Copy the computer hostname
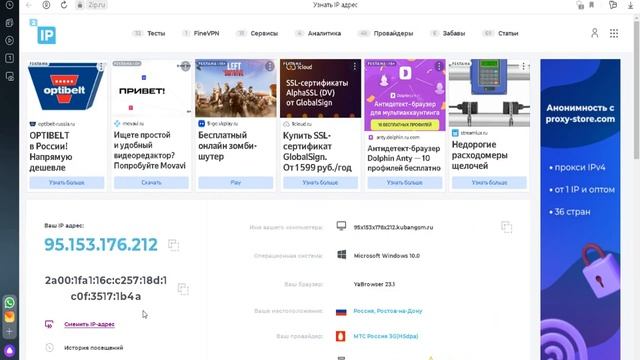Viewport: 640px width, 360px height. point(507,227)
